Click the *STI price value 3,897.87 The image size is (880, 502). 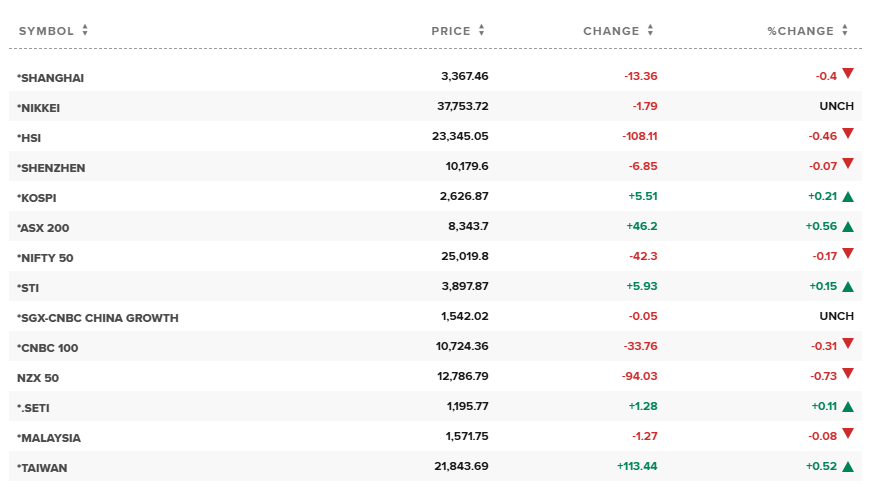click(x=464, y=287)
